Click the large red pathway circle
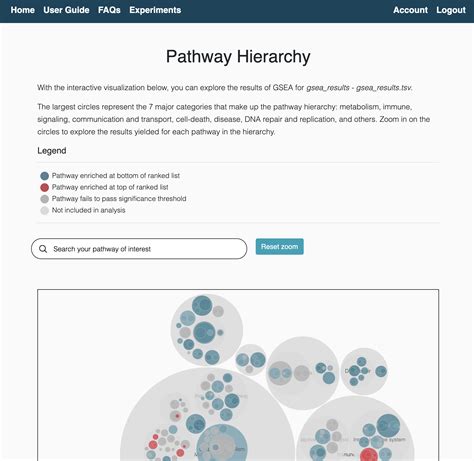This screenshot has height=461, width=474. (369, 455)
